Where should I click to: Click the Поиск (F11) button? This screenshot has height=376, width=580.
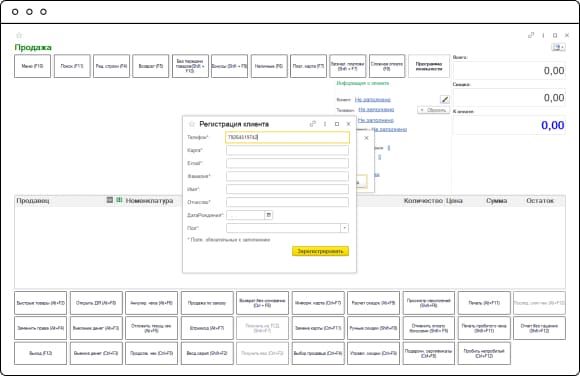click(72, 66)
